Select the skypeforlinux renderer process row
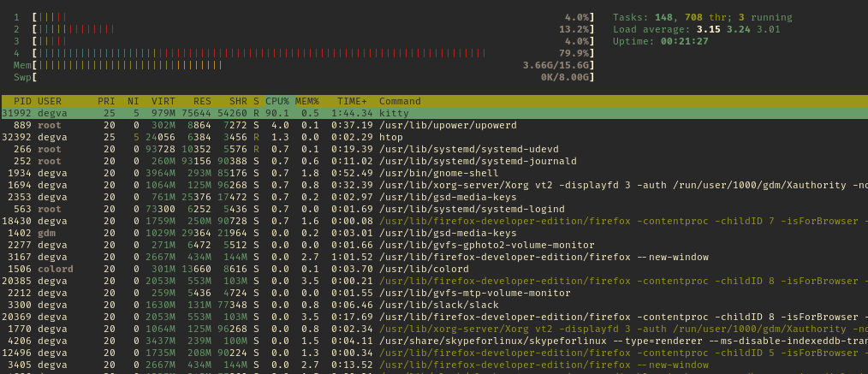Image resolution: width=868 pixels, height=374 pixels. coord(434,341)
